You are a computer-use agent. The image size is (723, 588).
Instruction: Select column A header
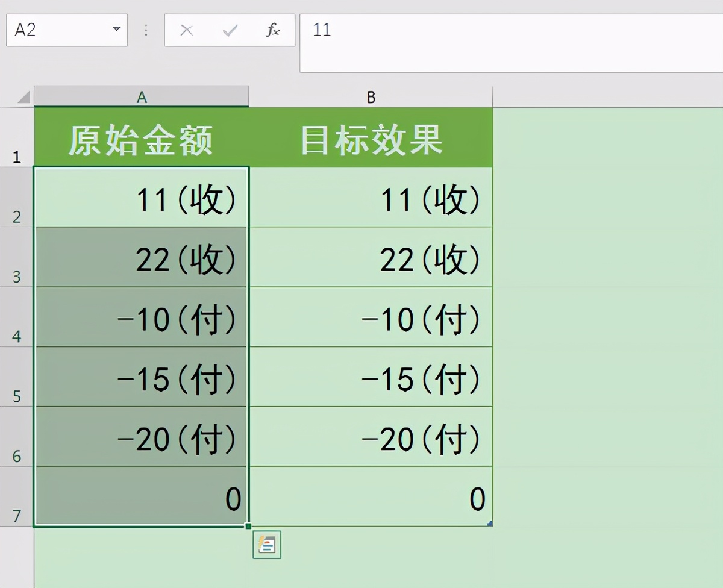coord(142,97)
